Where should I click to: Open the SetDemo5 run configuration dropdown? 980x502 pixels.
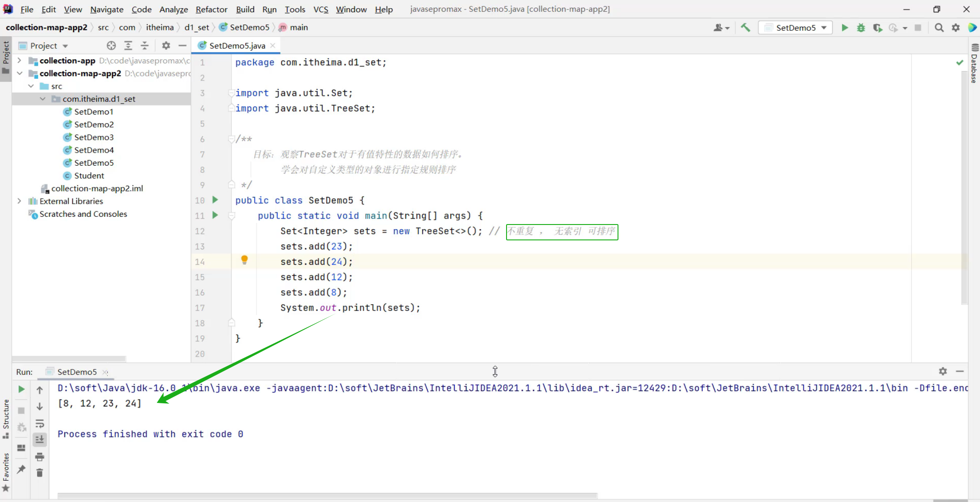[x=796, y=28]
